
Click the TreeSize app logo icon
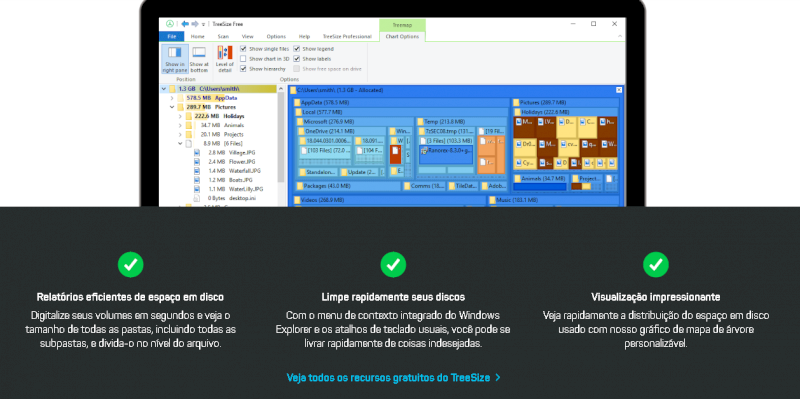(x=170, y=24)
